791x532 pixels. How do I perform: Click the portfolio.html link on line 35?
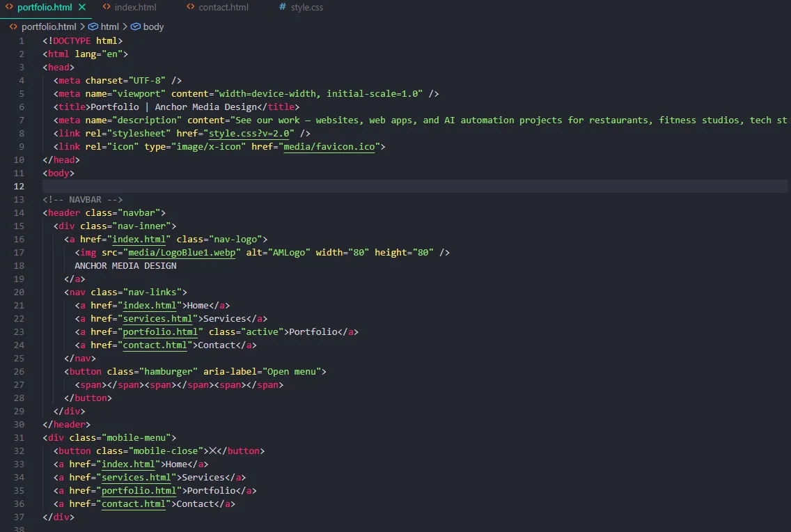click(x=139, y=491)
